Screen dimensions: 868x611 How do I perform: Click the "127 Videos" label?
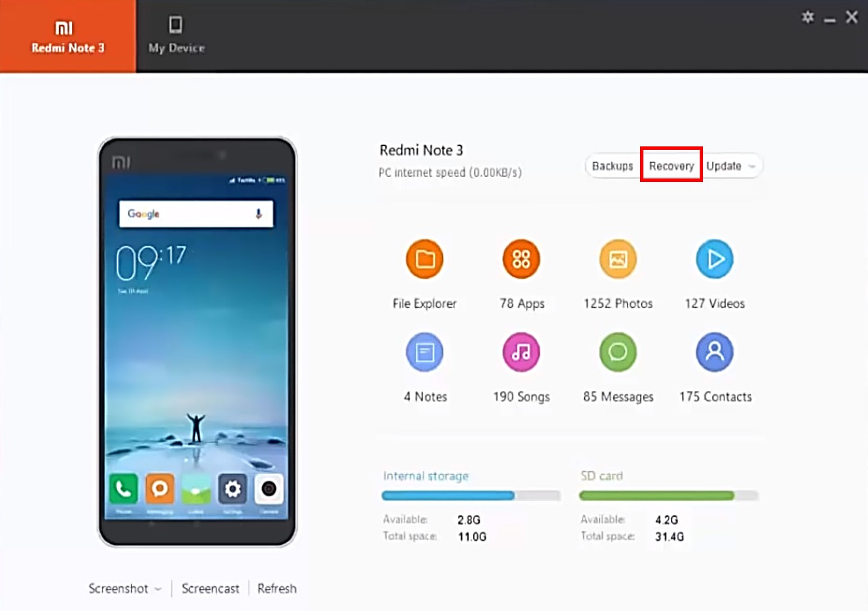[x=715, y=304]
